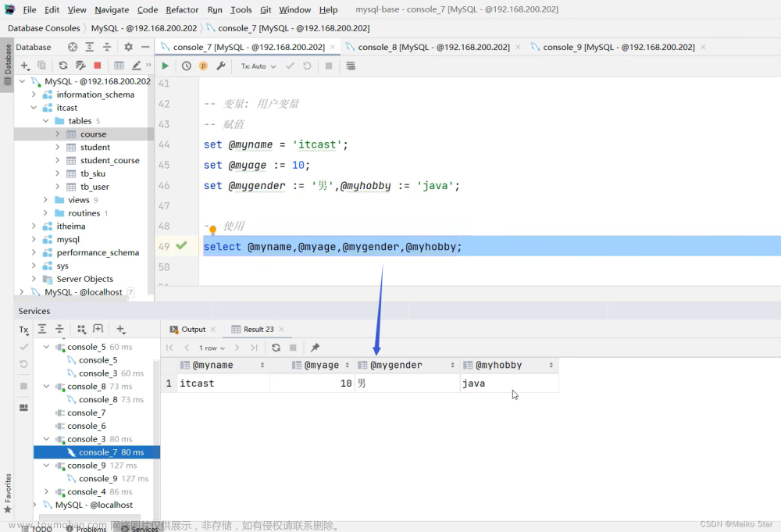Select the student_course table
Viewport: 781px width, 532px height.
(x=109, y=160)
